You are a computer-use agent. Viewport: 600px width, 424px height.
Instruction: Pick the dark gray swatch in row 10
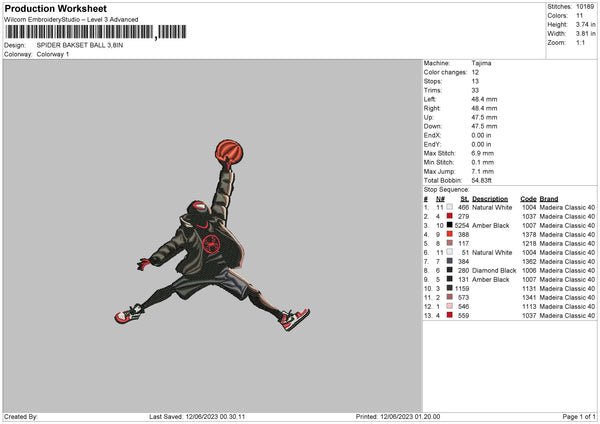tap(449, 288)
